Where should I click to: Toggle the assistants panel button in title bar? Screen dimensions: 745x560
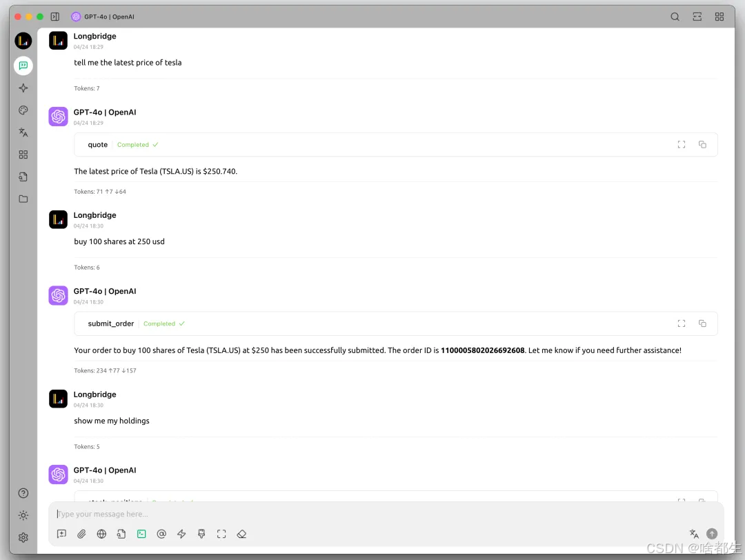tap(55, 17)
